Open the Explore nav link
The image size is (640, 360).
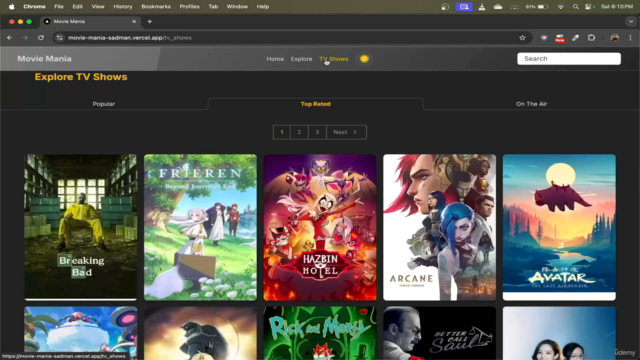[x=301, y=59]
